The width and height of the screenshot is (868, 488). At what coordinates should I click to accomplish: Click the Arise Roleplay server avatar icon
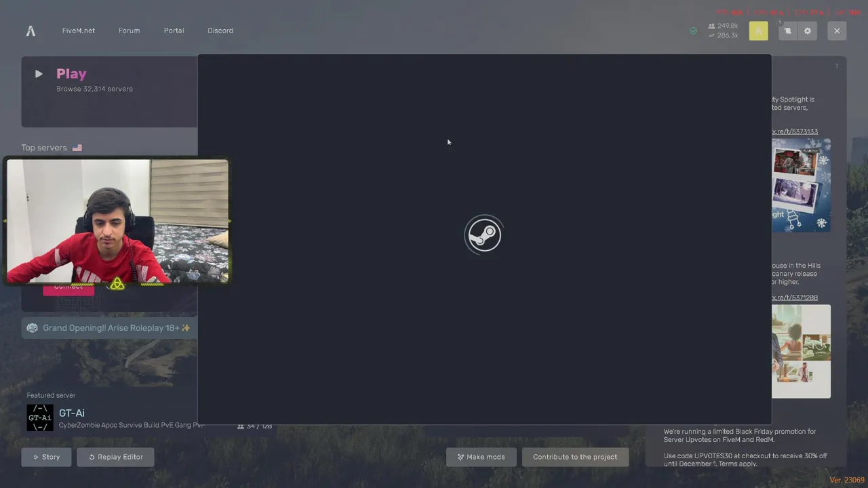pos(32,328)
